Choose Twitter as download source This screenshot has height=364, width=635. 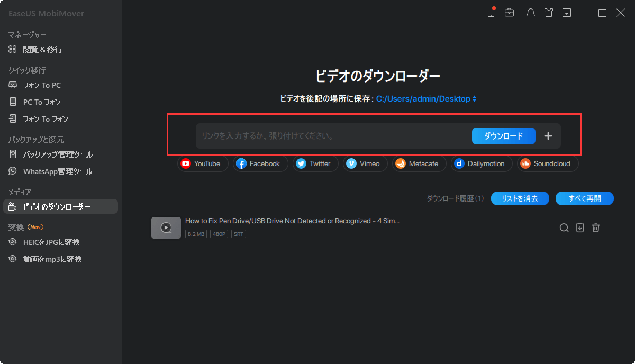click(315, 163)
